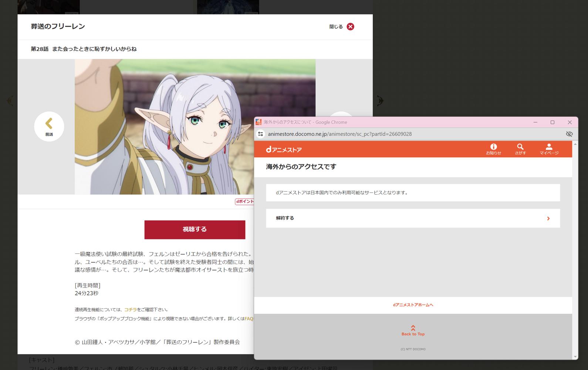Screen dimensions: 588x370
Task: Click the episode title 第28話 text
Action: [x=84, y=49]
